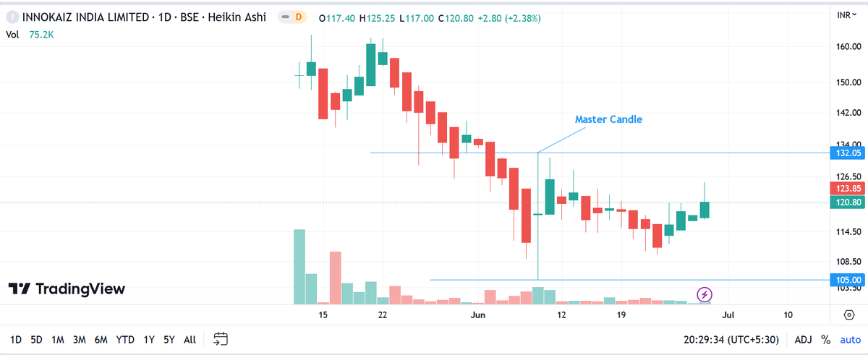Select the 6M time range

(x=101, y=339)
